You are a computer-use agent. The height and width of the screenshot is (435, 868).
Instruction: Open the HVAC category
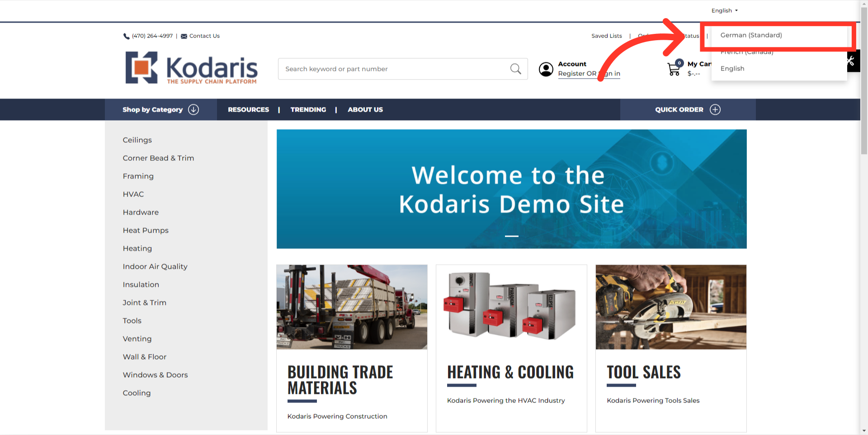tap(133, 194)
